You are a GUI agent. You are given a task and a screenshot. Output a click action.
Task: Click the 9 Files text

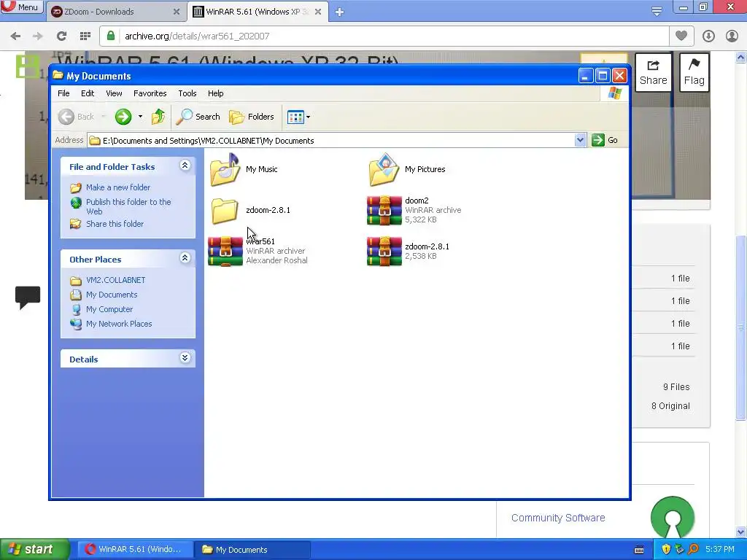point(676,387)
